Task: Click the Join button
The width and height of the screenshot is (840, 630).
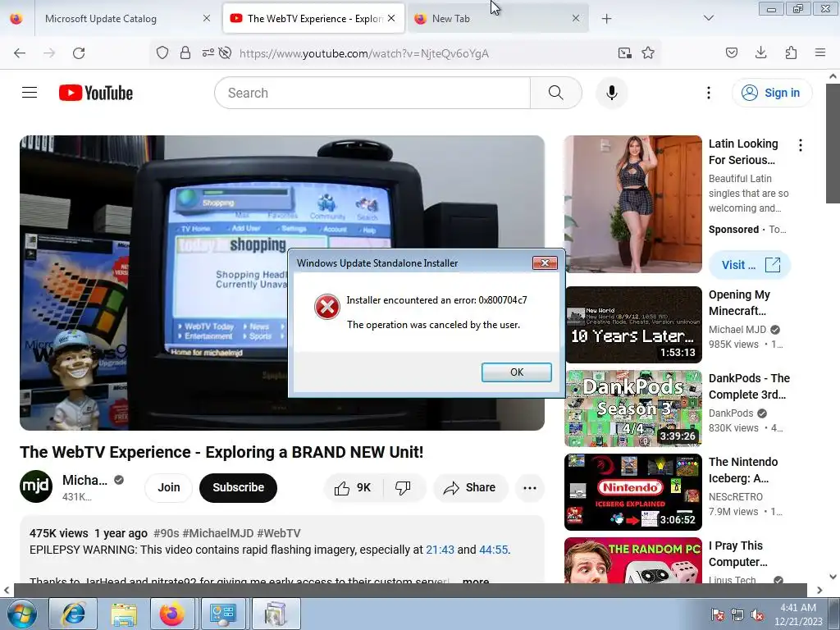Action: point(169,487)
